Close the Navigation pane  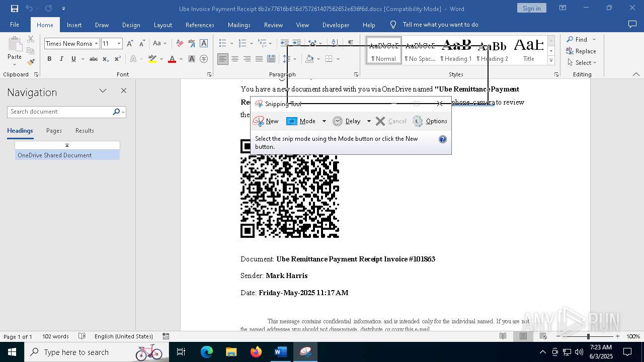124,90
